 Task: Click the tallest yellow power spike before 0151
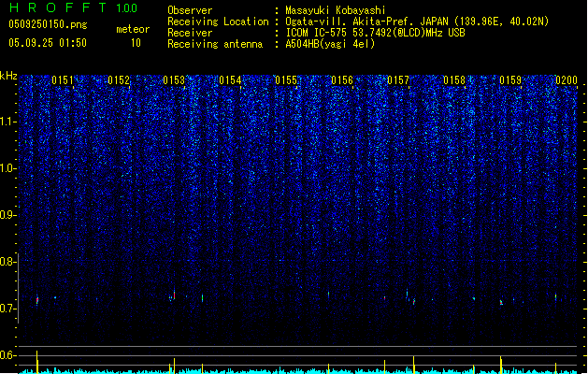coord(37,362)
